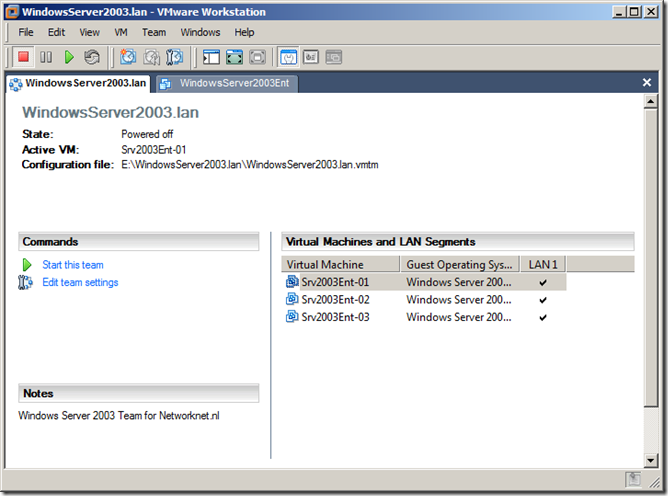Select the Srv2003Ent-02 row name
The height and width of the screenshot is (496, 668).
(335, 300)
